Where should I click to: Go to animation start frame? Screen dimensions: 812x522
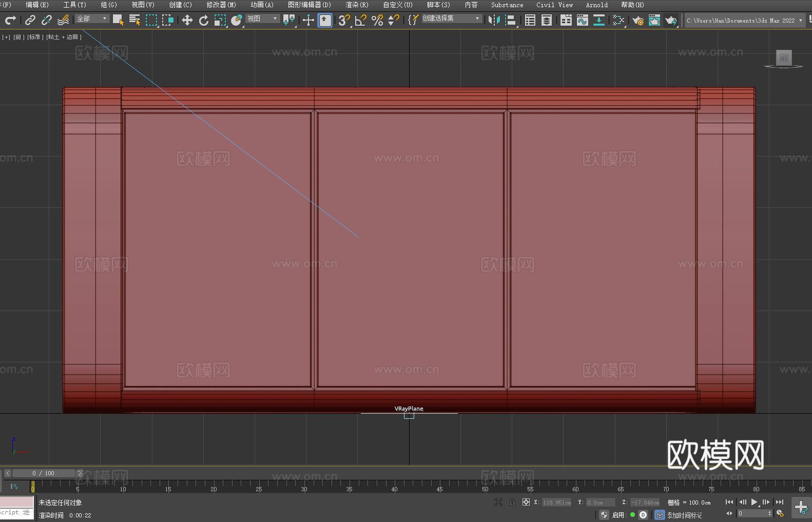tap(729, 502)
